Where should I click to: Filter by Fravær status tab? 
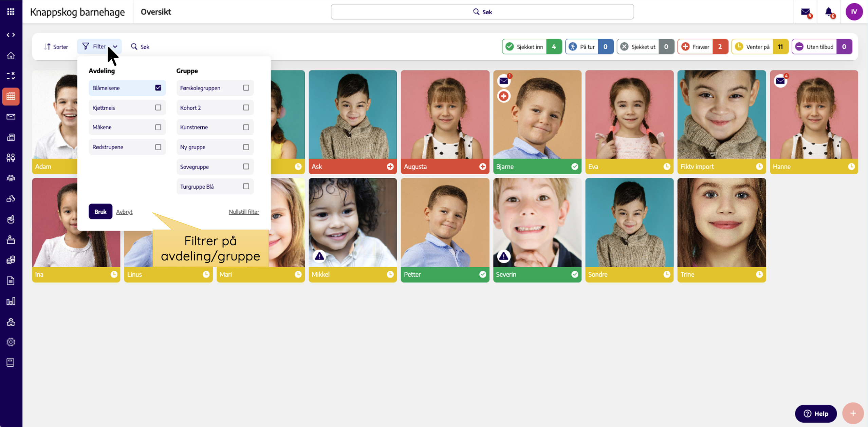703,47
